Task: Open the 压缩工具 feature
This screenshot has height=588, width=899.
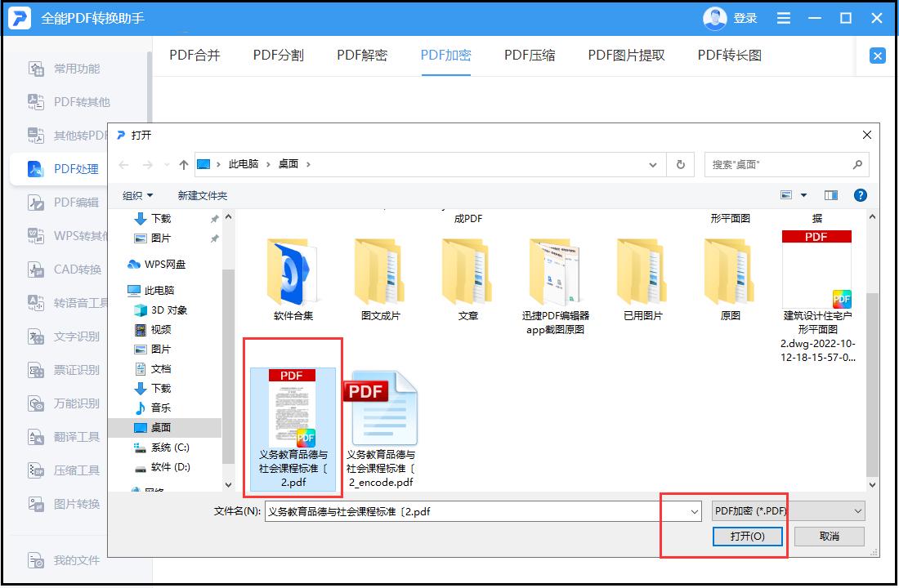Action: tap(61, 470)
